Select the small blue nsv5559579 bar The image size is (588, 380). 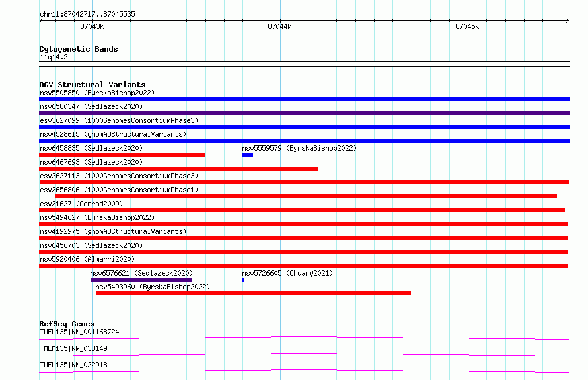(x=248, y=155)
